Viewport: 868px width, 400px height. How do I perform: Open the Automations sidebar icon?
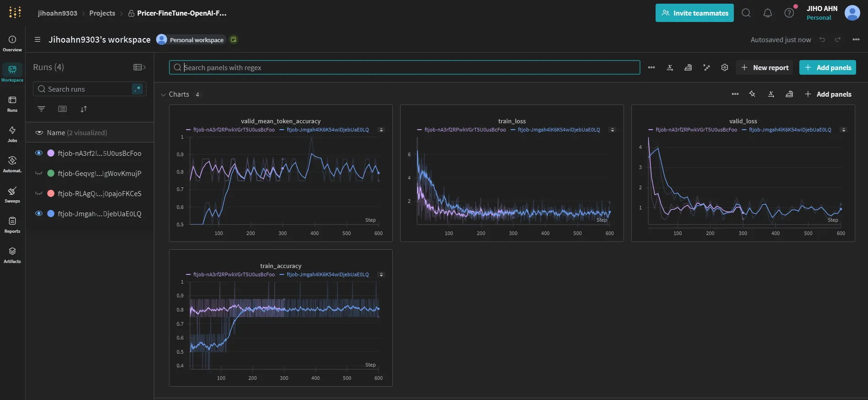[x=12, y=164]
